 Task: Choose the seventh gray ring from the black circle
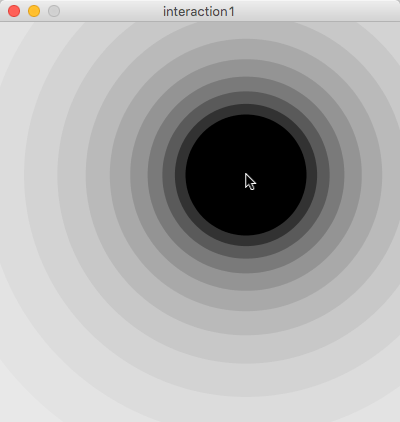[x=72, y=175]
